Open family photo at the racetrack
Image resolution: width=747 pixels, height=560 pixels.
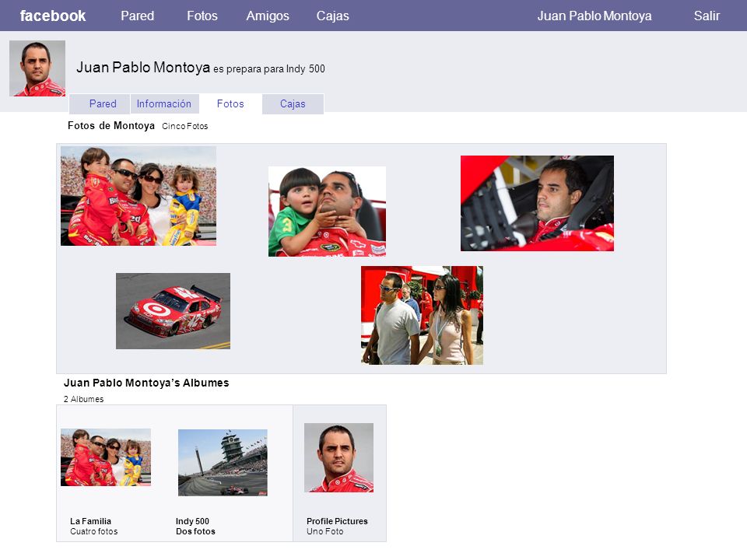[139, 196]
